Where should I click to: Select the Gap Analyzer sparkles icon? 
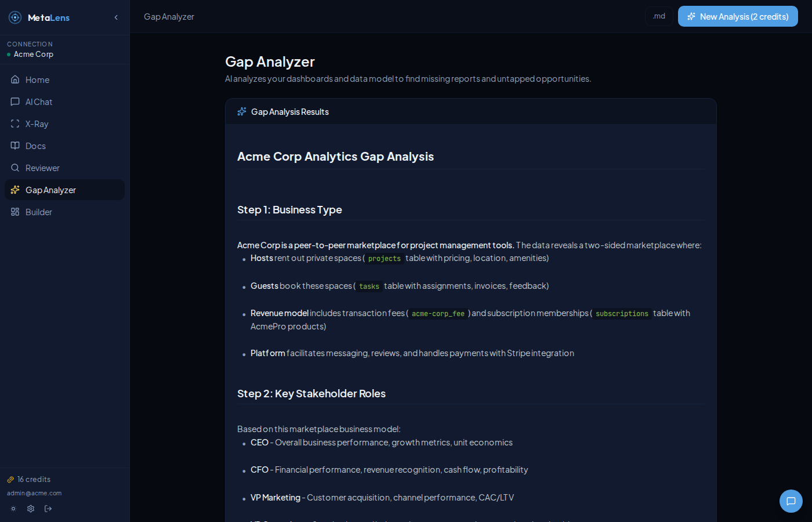click(16, 190)
